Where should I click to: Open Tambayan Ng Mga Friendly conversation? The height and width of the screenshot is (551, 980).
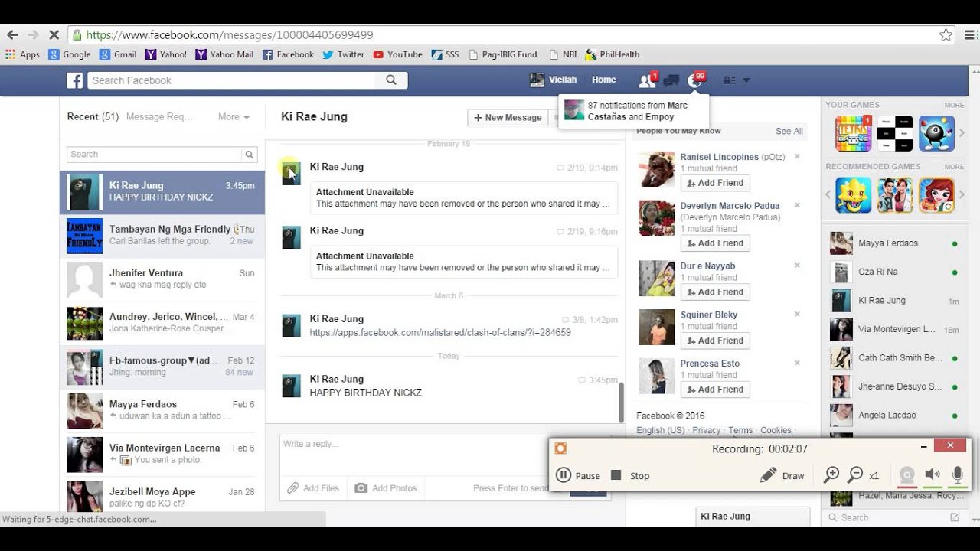[162, 236]
